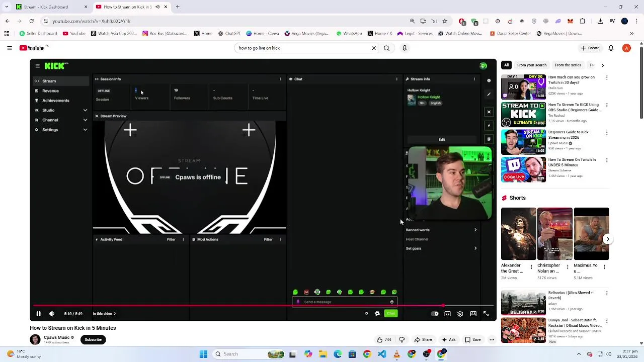Toggle the autoplay switch in player
The height and width of the screenshot is (362, 644).
435,314
